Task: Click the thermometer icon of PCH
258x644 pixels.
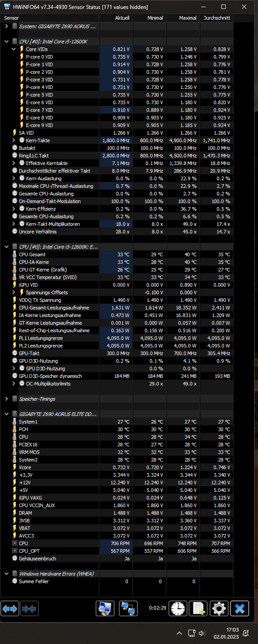Action: point(15,429)
